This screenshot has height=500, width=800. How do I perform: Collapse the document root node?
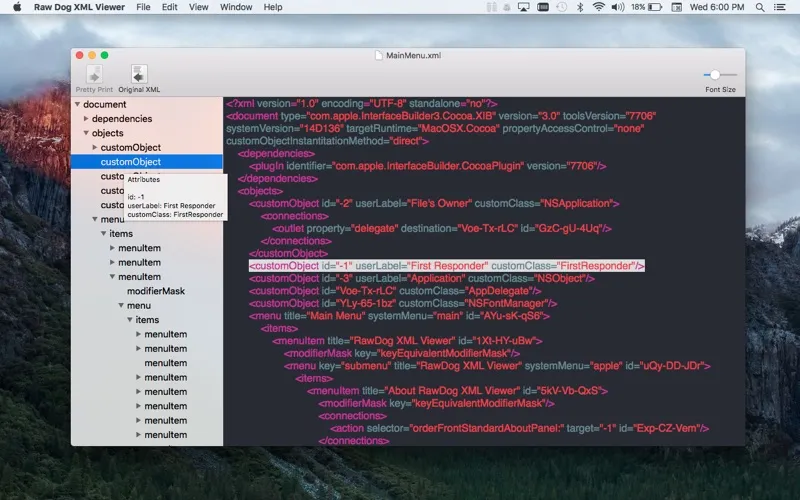(x=77, y=104)
